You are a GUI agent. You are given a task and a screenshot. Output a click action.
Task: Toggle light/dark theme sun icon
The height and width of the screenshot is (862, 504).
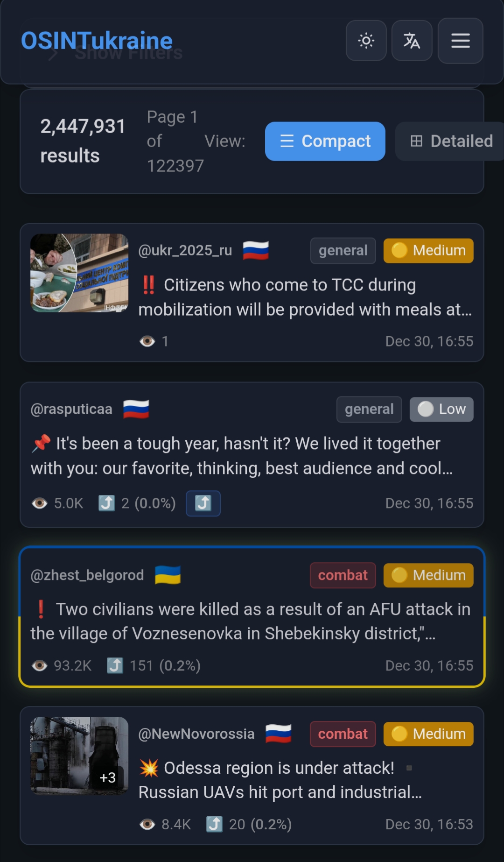click(366, 41)
